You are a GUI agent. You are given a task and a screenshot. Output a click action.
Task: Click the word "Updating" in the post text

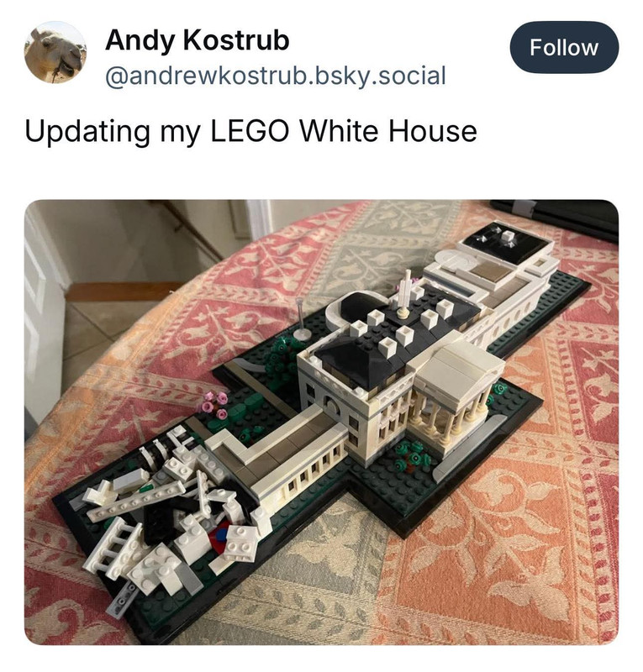pos(87,131)
